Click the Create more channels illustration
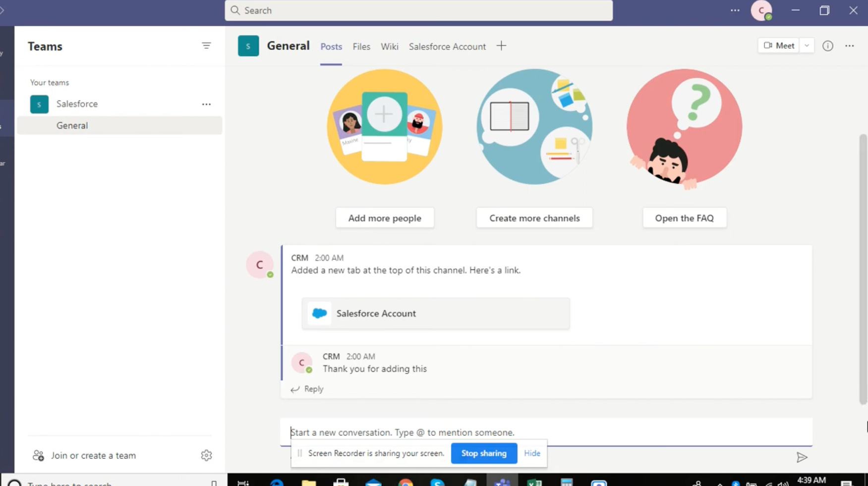Image resolution: width=868 pixels, height=486 pixels. coord(534,127)
